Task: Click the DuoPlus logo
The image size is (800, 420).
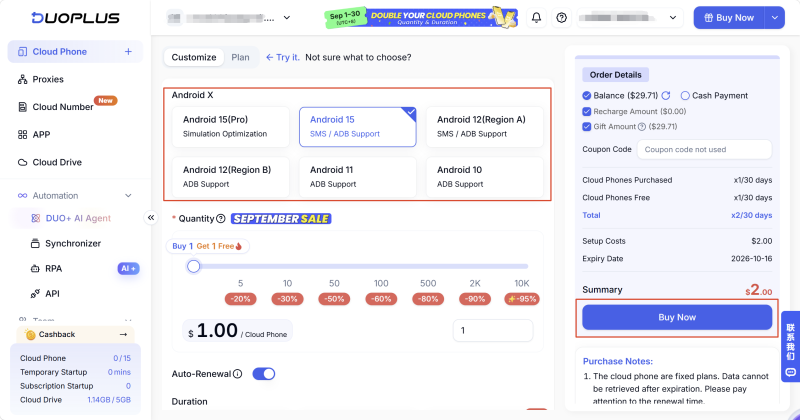Action: point(75,18)
